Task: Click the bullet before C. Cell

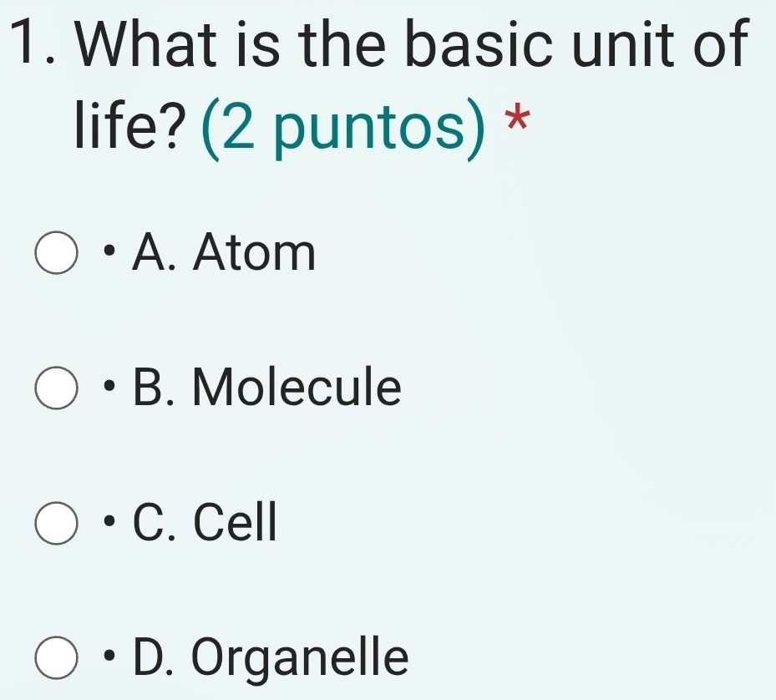Action: [109, 520]
